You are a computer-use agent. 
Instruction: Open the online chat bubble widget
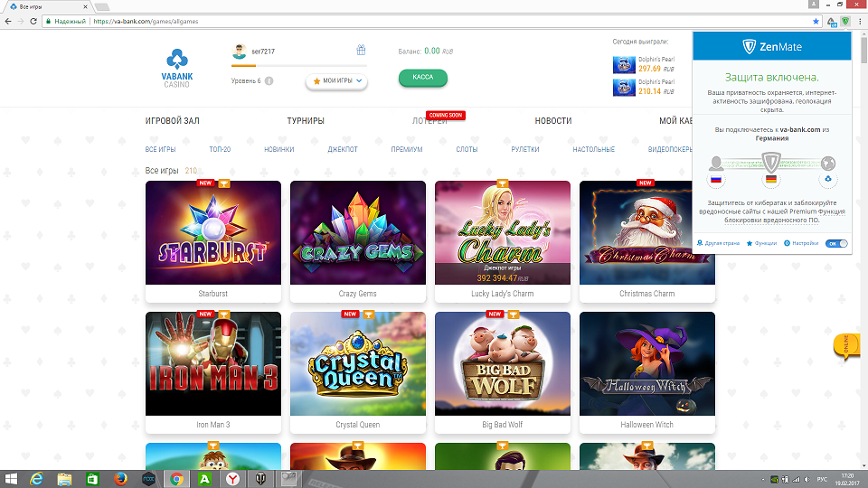tap(845, 347)
